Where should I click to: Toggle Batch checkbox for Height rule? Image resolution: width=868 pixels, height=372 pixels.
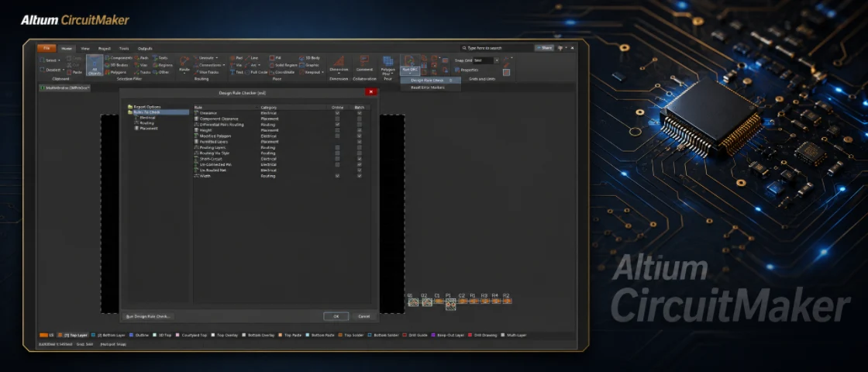pyautogui.click(x=360, y=130)
